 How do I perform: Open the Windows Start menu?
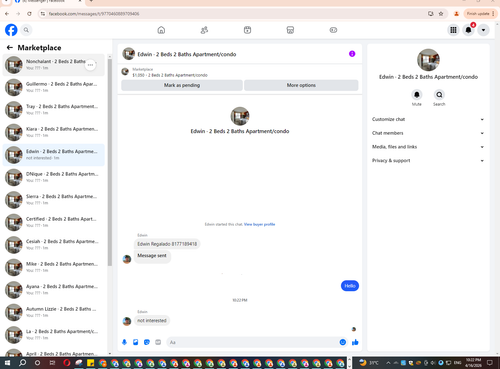pos(7,363)
